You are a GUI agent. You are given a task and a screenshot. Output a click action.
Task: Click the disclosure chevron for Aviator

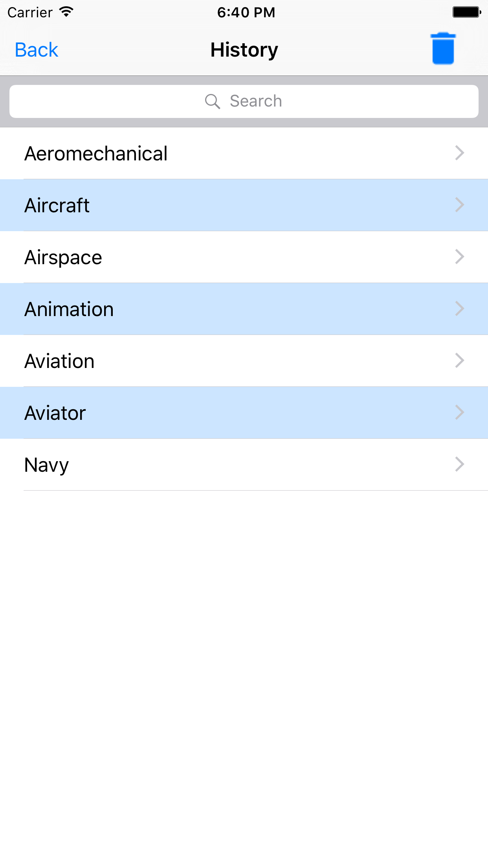pyautogui.click(x=459, y=412)
